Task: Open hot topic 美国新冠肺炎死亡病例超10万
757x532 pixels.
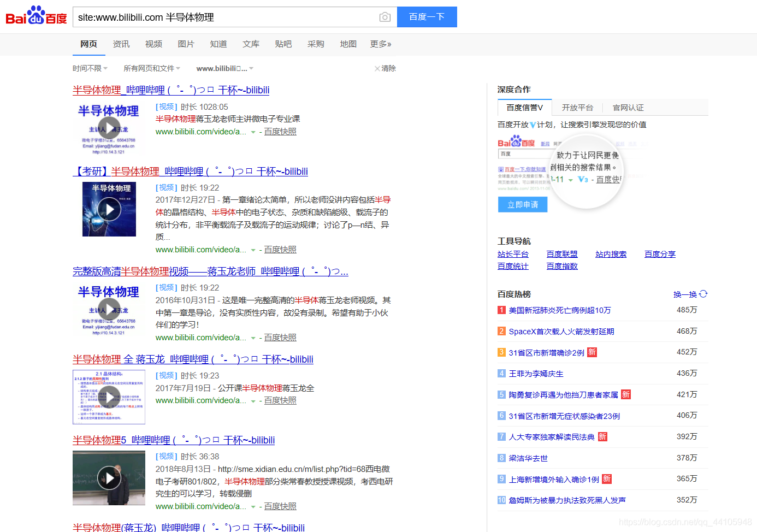Action: tap(560, 310)
